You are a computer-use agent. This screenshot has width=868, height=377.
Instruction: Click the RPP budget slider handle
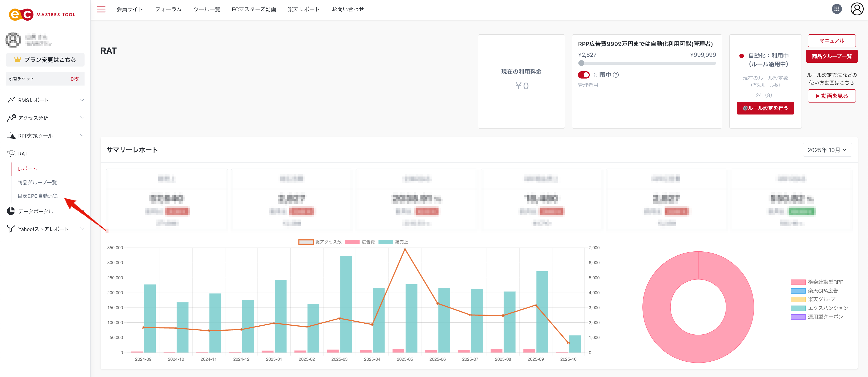pos(581,63)
